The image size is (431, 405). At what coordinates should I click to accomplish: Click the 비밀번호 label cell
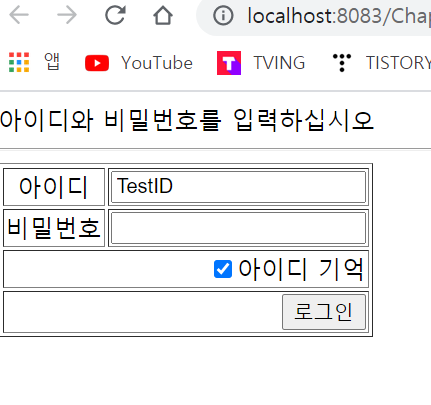coord(54,228)
